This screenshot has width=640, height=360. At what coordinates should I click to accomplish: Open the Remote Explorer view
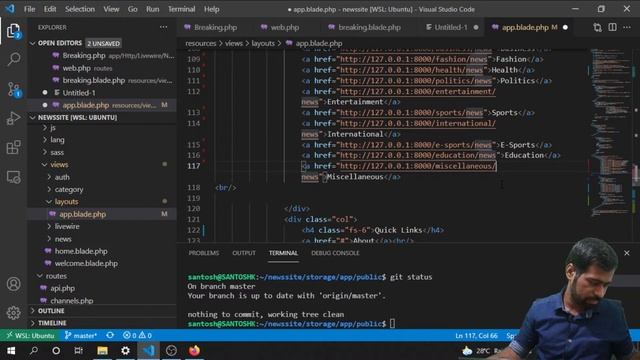coord(13,177)
